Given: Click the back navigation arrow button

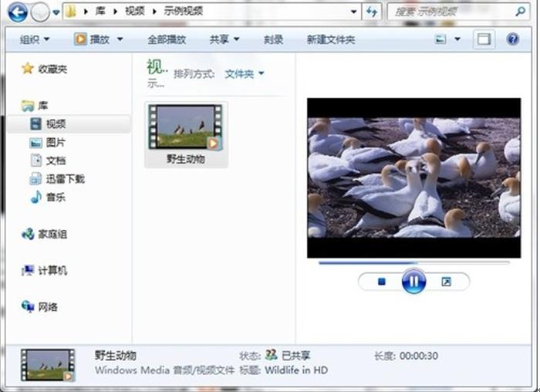Looking at the screenshot, I should pyautogui.click(x=17, y=12).
